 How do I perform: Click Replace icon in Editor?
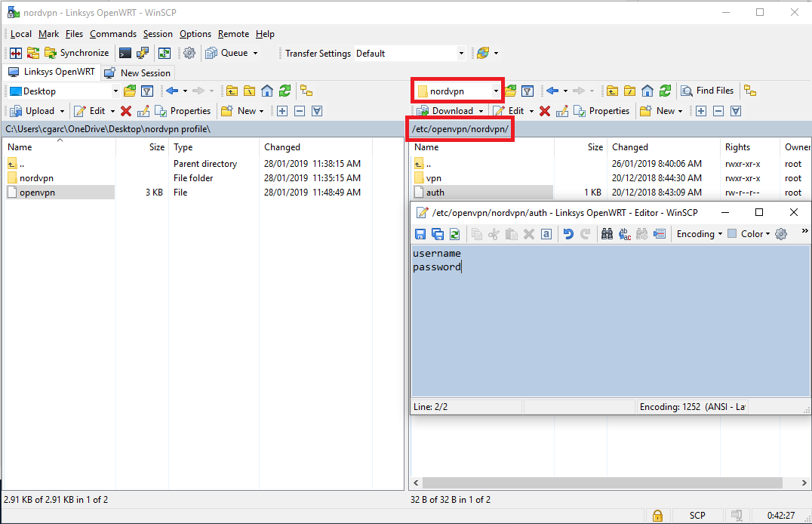click(625, 234)
